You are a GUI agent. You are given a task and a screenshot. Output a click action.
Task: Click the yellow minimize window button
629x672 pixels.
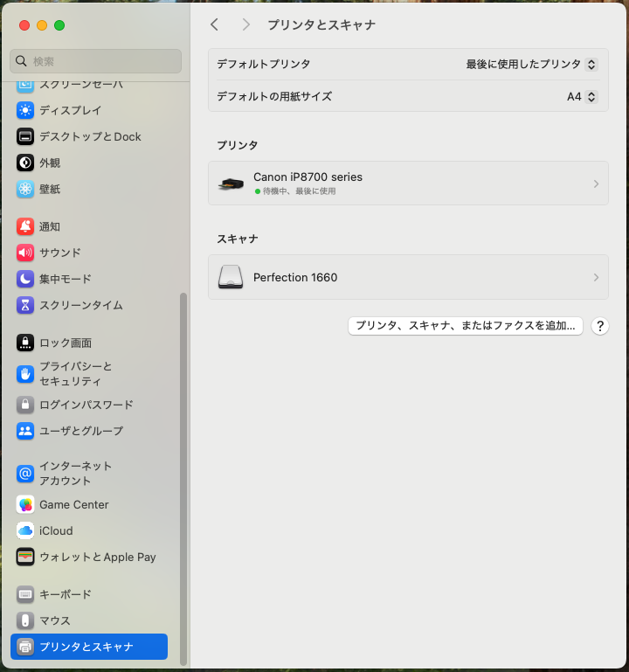(42, 25)
